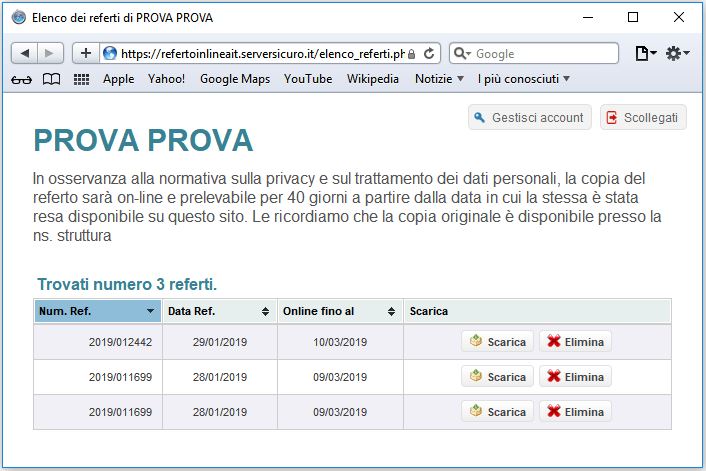Click Elimina in the second table row
The width and height of the screenshot is (706, 471).
(x=575, y=376)
